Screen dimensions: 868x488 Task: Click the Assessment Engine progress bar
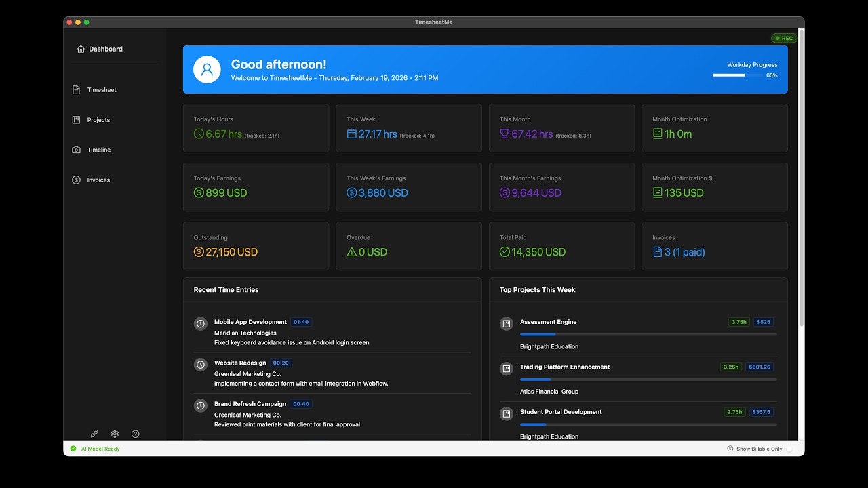(x=648, y=334)
